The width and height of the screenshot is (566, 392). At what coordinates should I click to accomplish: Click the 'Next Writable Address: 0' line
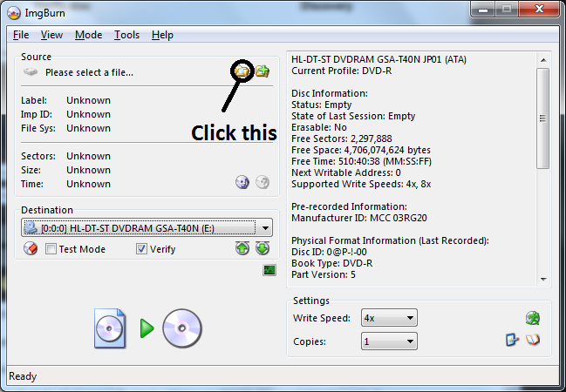pos(346,172)
